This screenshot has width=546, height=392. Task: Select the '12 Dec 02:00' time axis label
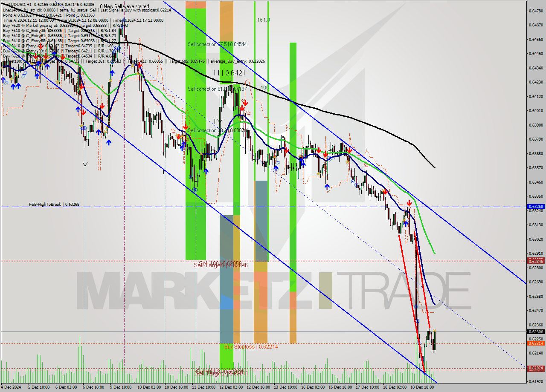(231, 387)
